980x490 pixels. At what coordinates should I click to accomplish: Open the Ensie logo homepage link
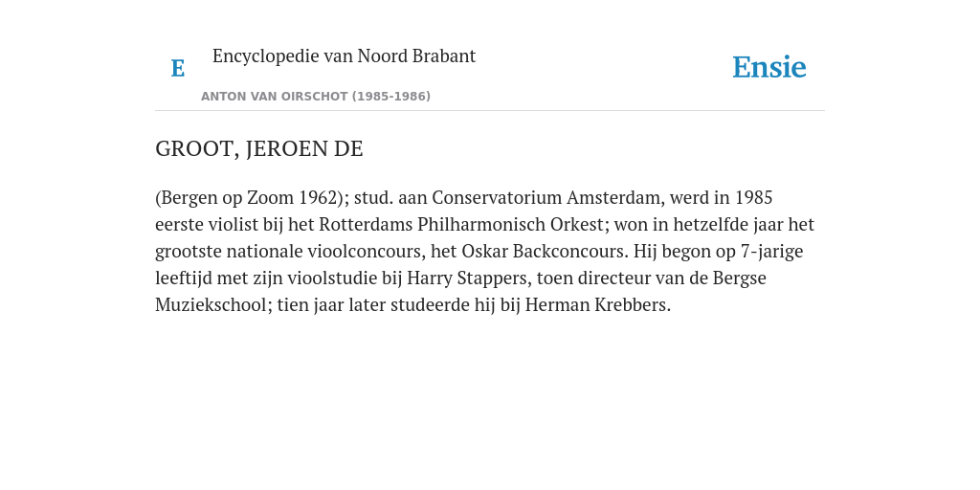tap(769, 67)
